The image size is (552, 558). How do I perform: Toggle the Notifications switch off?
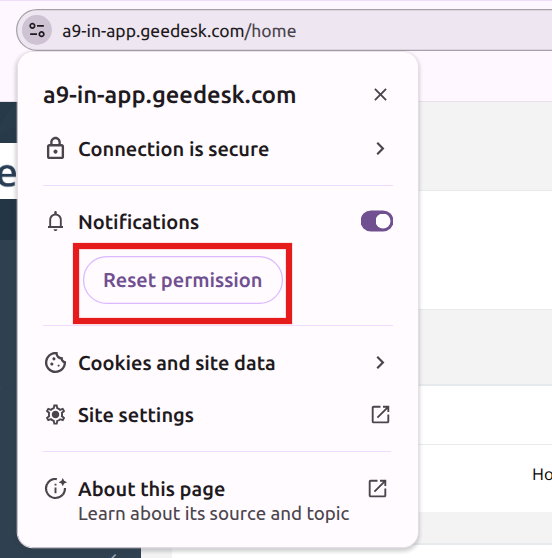coord(377,221)
